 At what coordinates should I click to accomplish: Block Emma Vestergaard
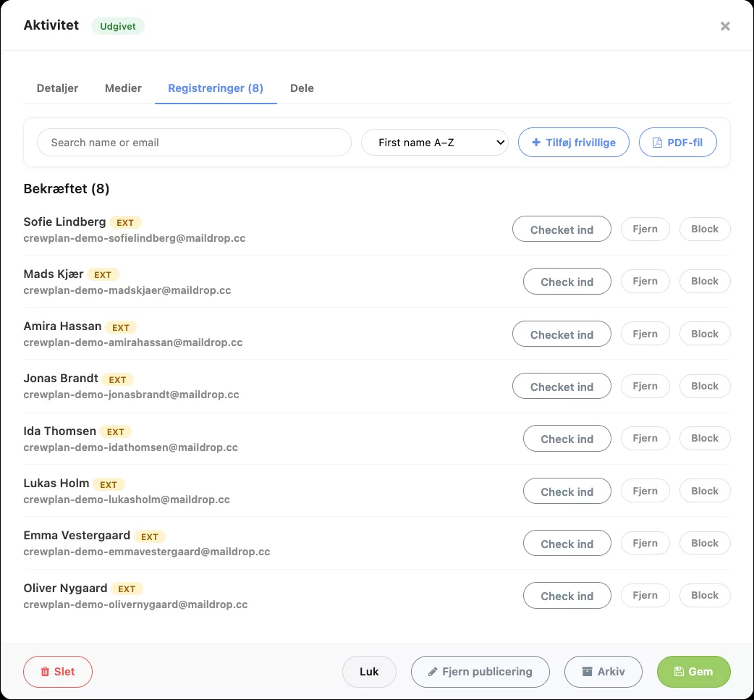click(x=705, y=543)
